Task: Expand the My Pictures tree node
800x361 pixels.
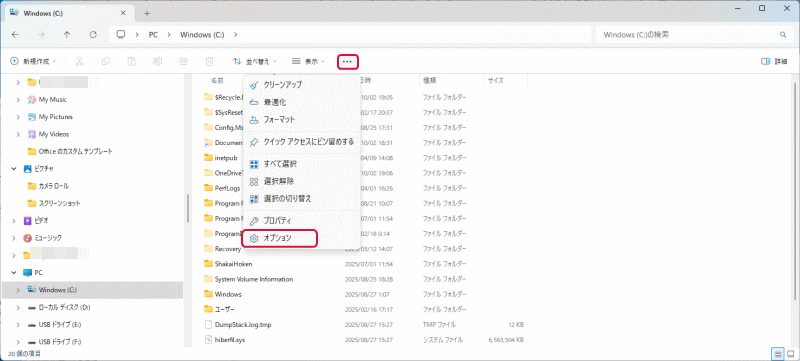Action: 18,117
